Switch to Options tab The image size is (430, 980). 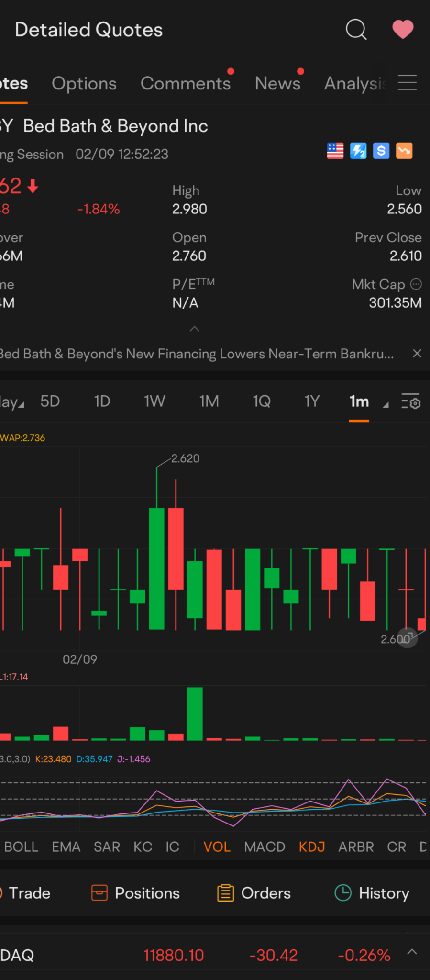coord(84,83)
